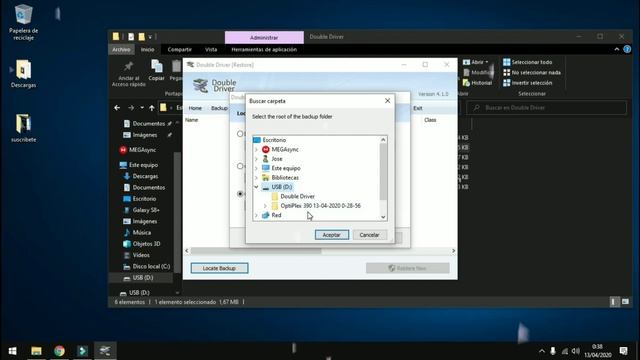
Task: Click the Class column header
Action: coord(430,120)
